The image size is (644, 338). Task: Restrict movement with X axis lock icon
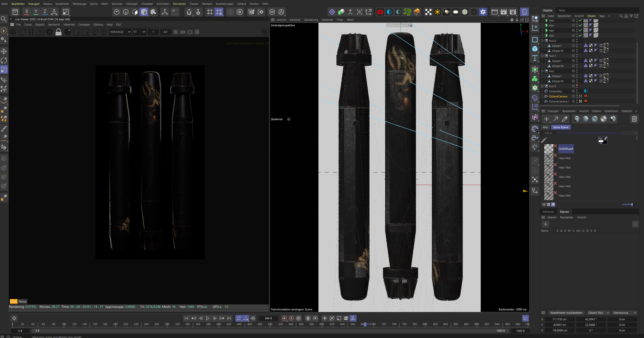(27, 12)
